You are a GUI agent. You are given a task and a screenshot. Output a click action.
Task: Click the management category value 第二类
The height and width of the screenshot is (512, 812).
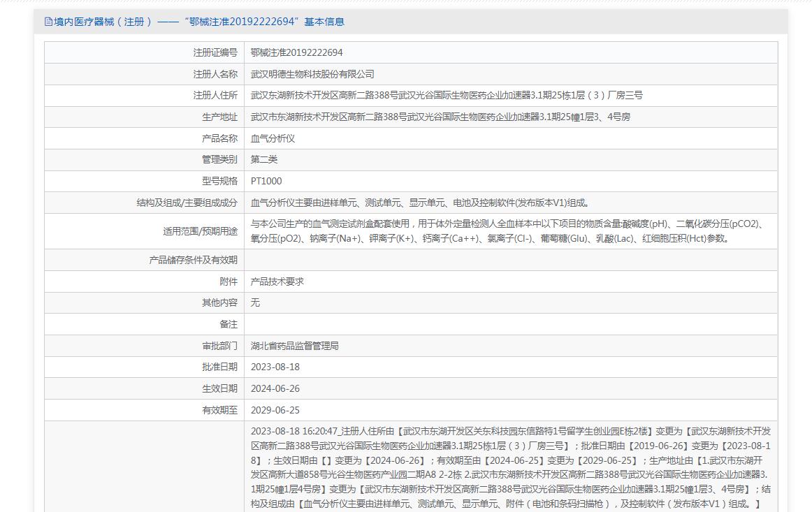point(264,160)
